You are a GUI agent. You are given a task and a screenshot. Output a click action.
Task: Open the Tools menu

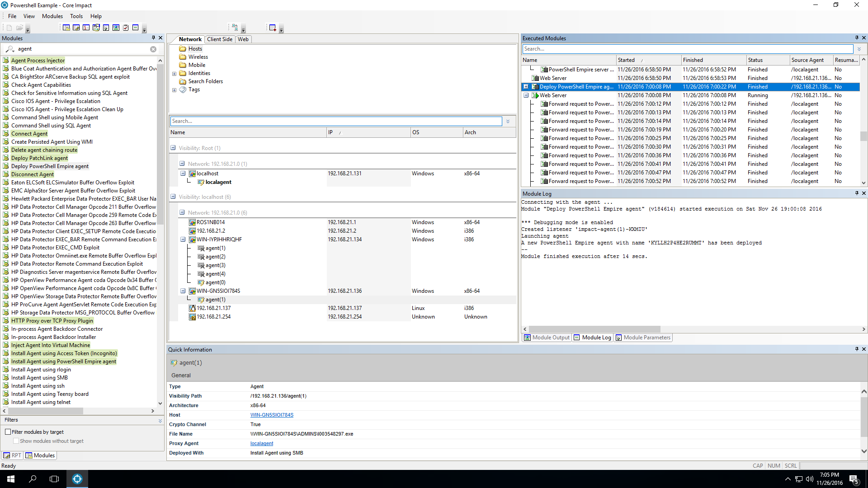pos(76,16)
